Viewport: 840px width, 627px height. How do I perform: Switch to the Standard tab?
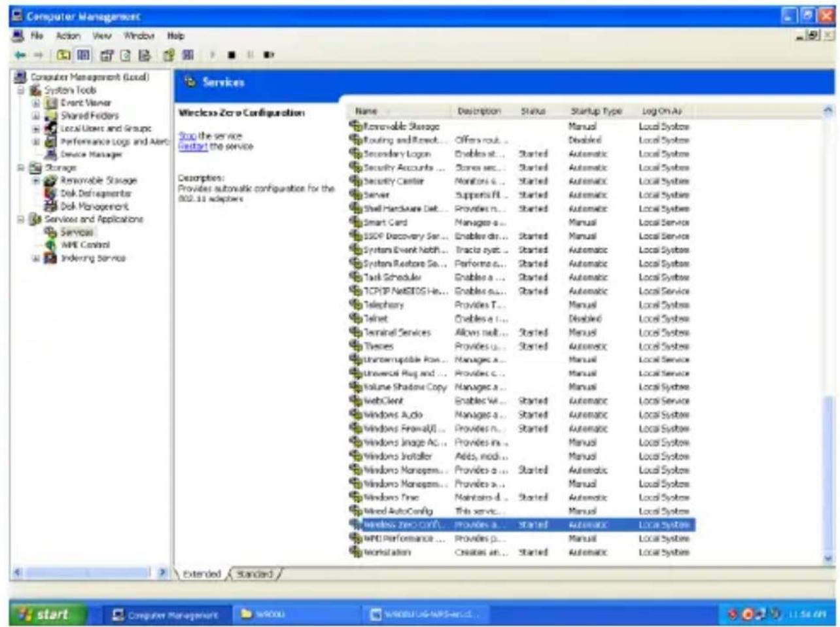tap(254, 574)
